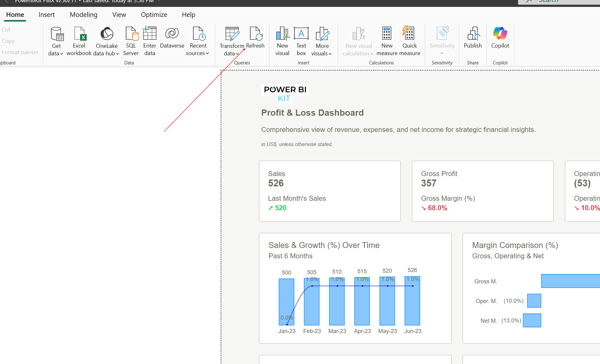Image resolution: width=600 pixels, height=364 pixels.
Task: Add a Text box
Action: (x=301, y=41)
